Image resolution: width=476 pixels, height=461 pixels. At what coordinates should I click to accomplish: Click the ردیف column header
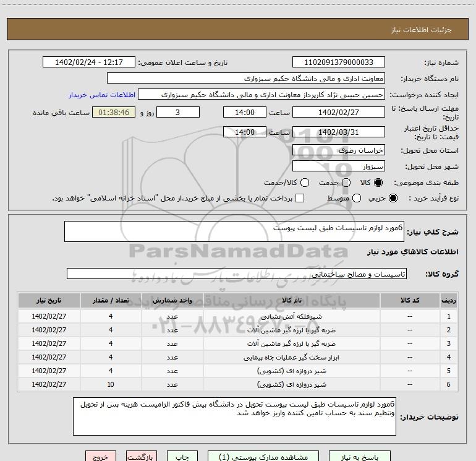[x=449, y=300]
